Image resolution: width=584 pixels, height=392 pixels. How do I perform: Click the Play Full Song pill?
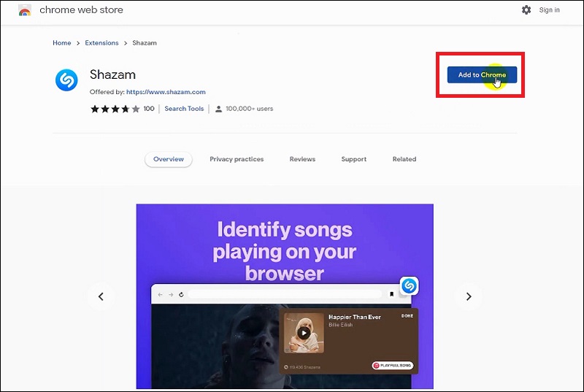coord(393,366)
